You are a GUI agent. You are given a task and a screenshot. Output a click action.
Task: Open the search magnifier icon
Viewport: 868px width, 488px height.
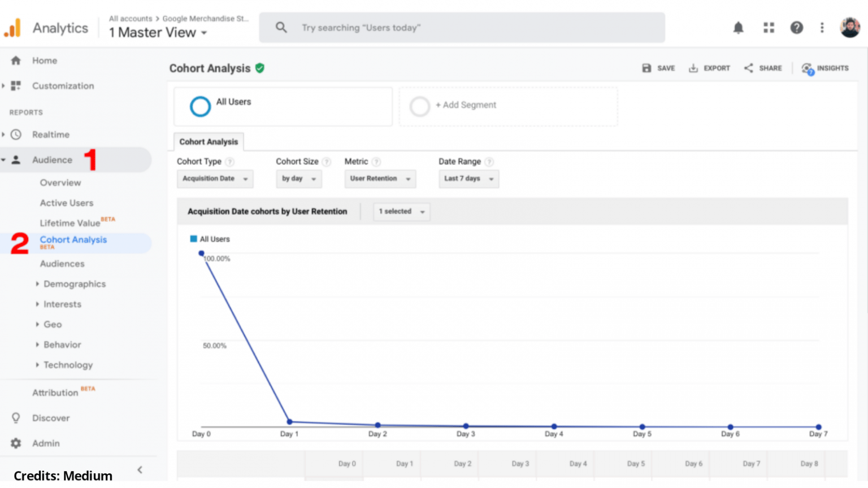point(281,27)
